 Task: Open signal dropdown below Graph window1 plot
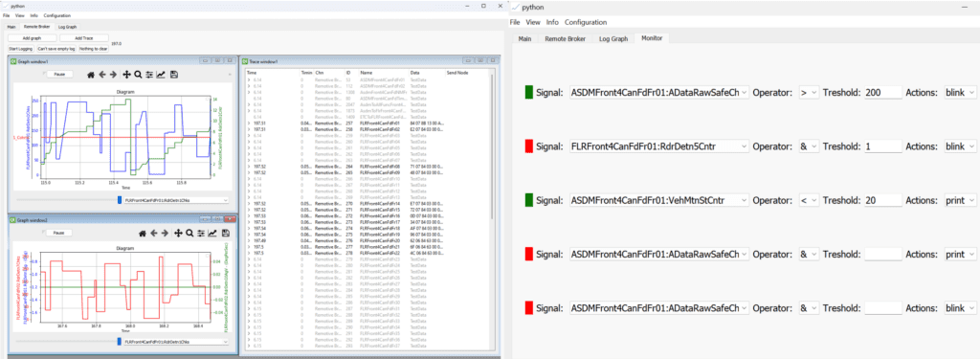point(176,200)
